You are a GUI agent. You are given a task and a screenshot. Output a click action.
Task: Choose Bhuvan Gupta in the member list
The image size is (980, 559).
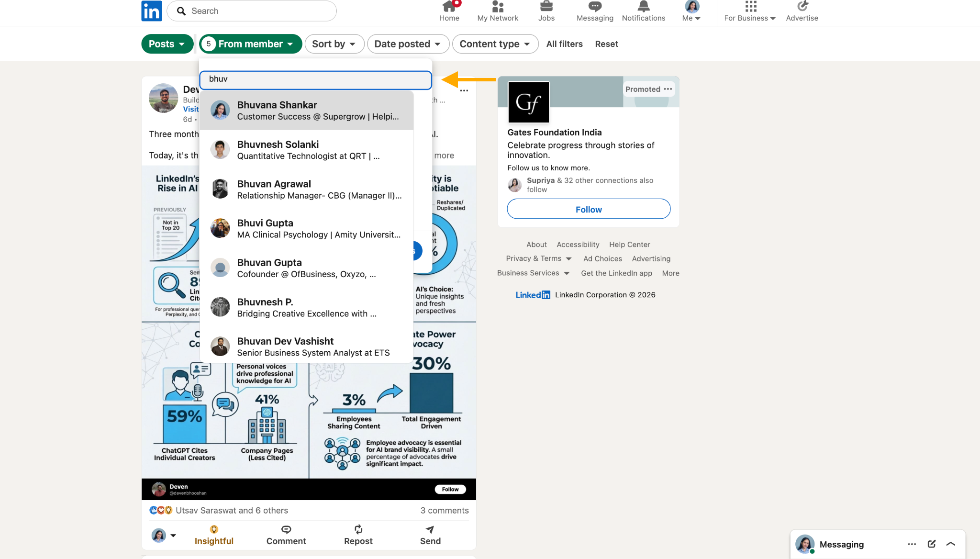tap(306, 268)
